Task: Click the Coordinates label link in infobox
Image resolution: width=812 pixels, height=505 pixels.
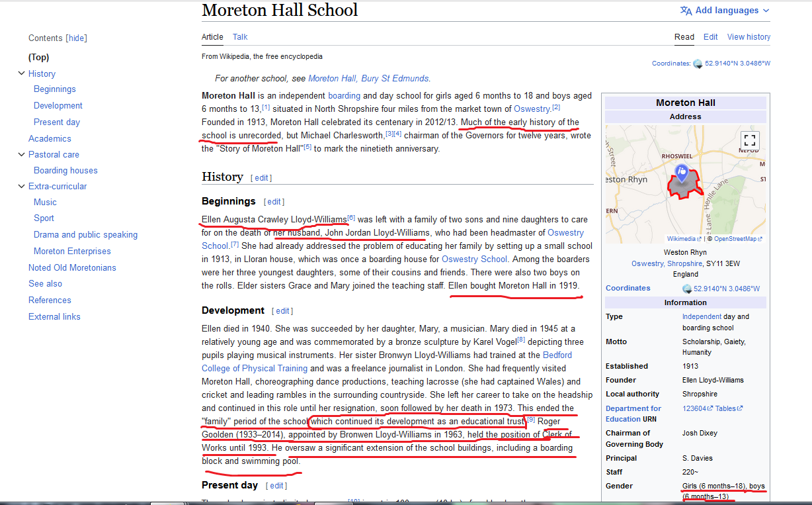Action: coord(628,289)
